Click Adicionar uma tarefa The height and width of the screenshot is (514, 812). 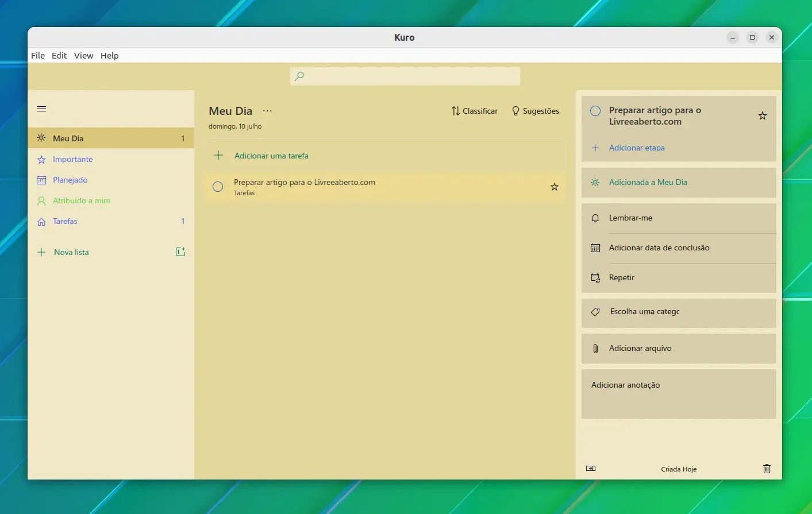(385, 156)
